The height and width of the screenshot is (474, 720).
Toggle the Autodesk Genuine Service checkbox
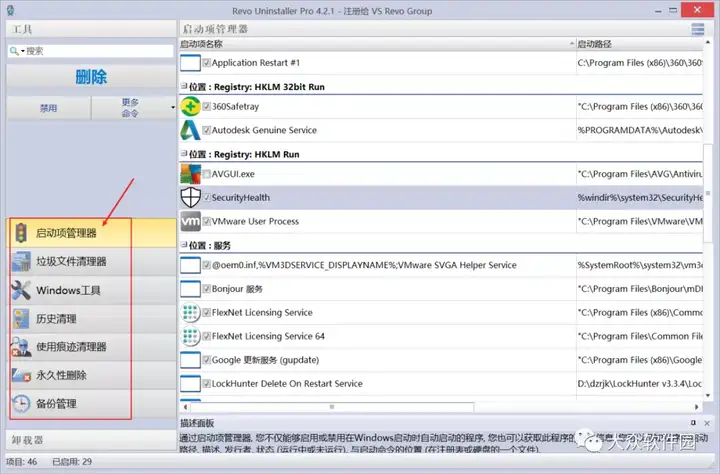pyautogui.click(x=207, y=130)
